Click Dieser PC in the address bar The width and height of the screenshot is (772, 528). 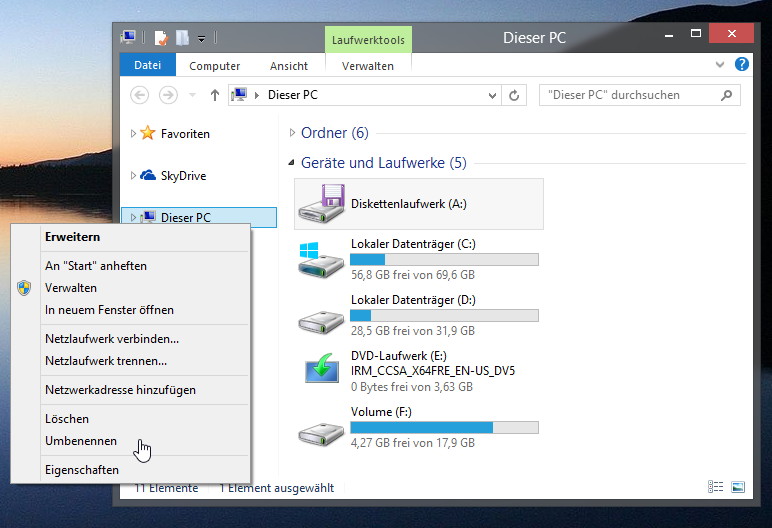[292, 95]
